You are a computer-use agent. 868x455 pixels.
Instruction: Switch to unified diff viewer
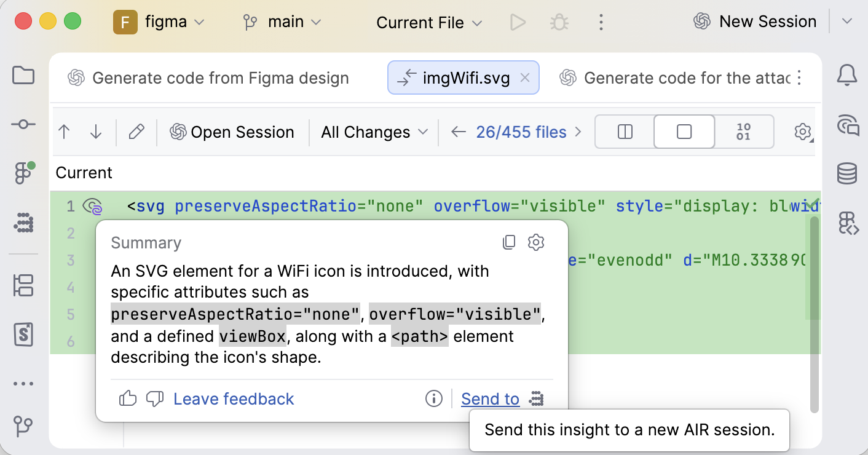coord(684,132)
